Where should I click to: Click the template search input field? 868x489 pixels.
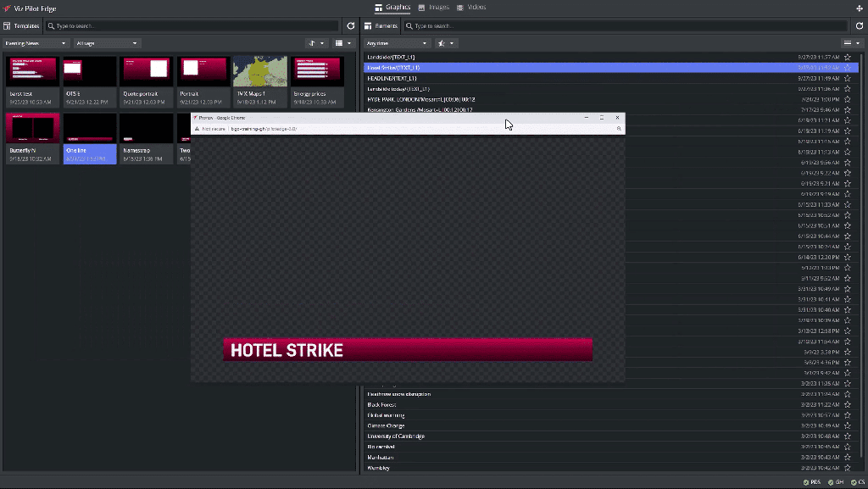195,26
